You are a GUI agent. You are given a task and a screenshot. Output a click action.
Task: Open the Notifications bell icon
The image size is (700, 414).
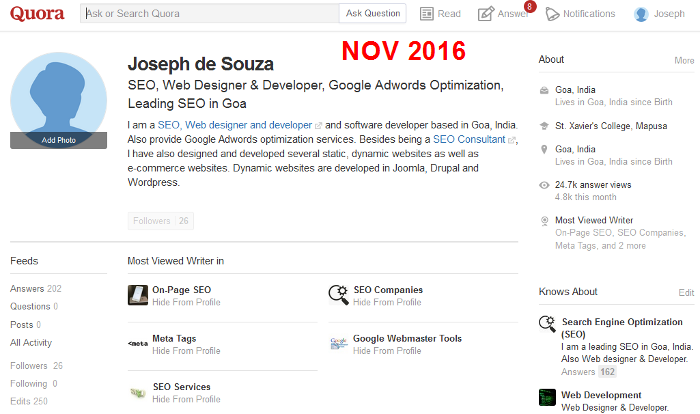tap(552, 14)
